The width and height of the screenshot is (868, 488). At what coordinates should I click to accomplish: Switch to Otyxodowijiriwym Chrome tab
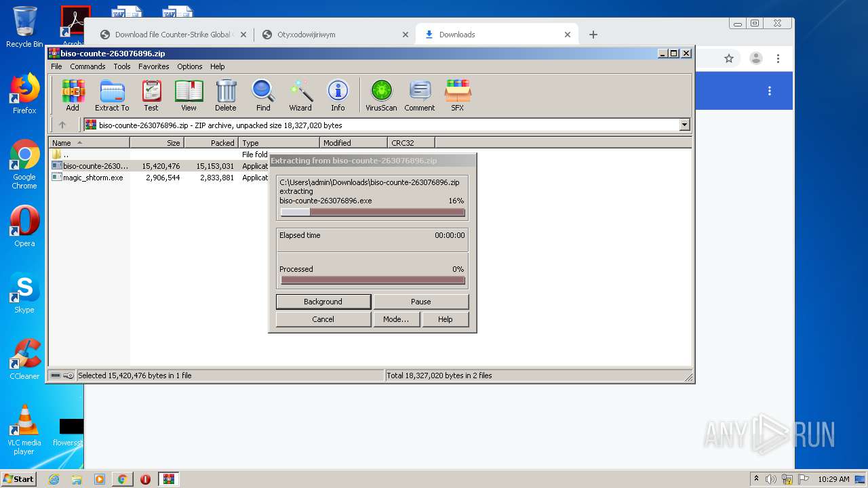(335, 35)
